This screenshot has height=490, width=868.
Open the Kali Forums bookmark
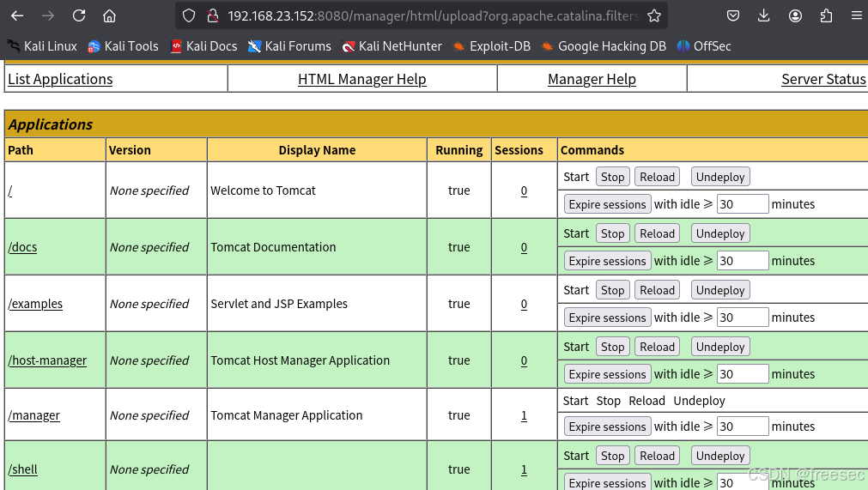289,46
